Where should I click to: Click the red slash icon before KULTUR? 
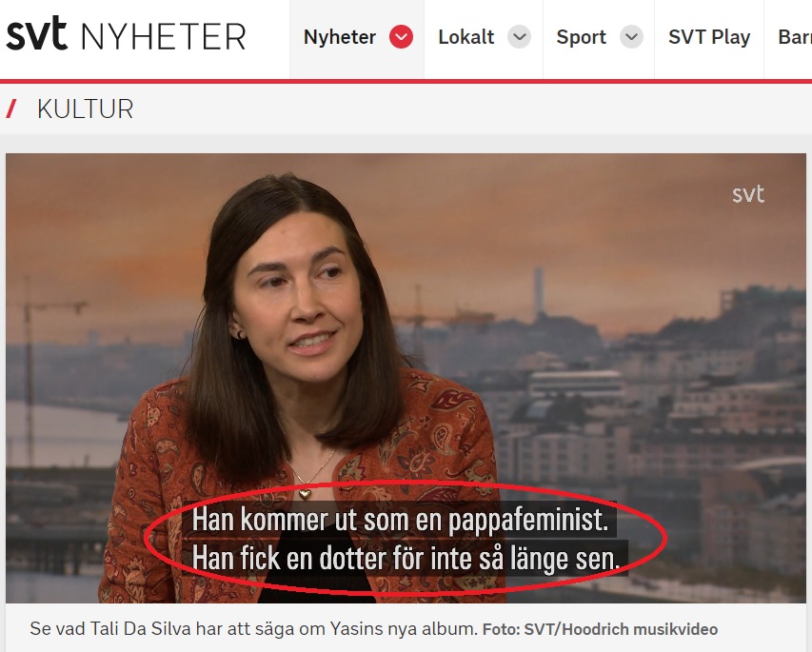(x=10, y=109)
